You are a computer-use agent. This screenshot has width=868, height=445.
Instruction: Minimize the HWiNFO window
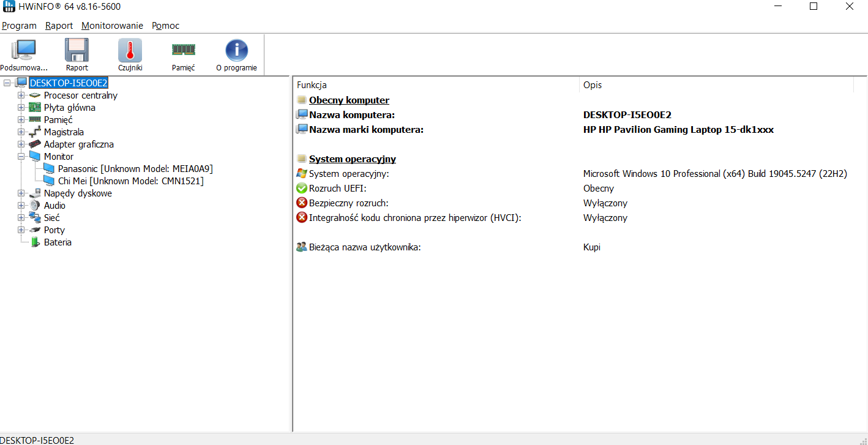pos(777,7)
